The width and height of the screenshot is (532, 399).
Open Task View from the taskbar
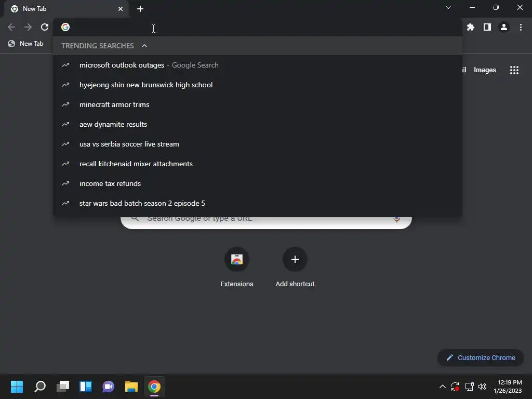pyautogui.click(x=63, y=387)
